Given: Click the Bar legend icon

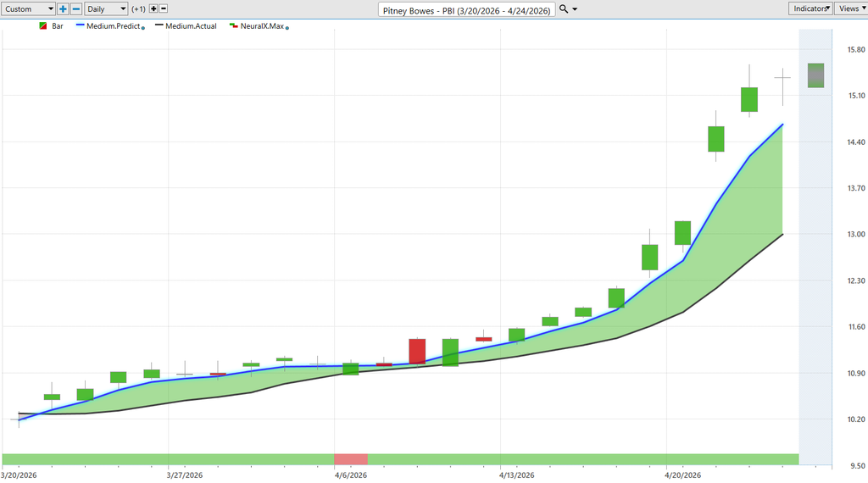Looking at the screenshot, I should (x=43, y=26).
